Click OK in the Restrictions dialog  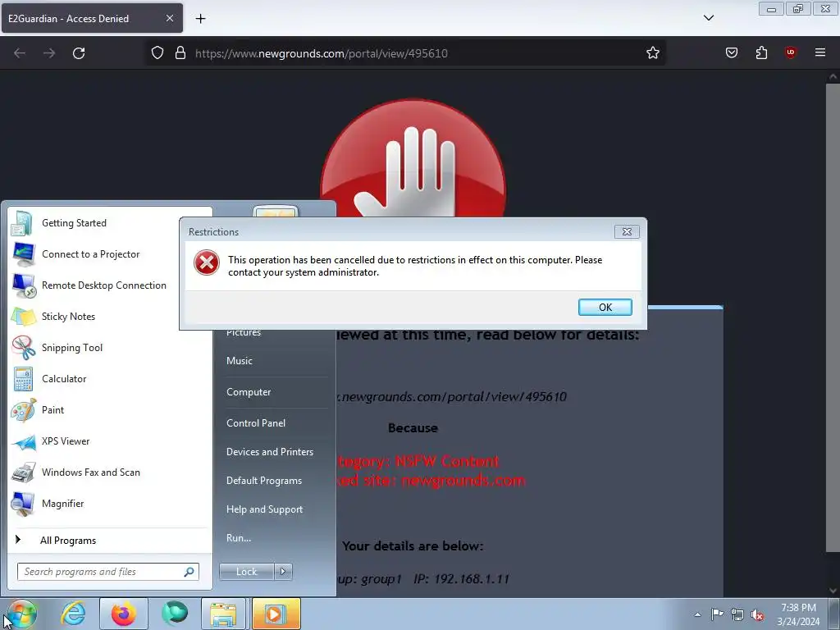point(605,307)
